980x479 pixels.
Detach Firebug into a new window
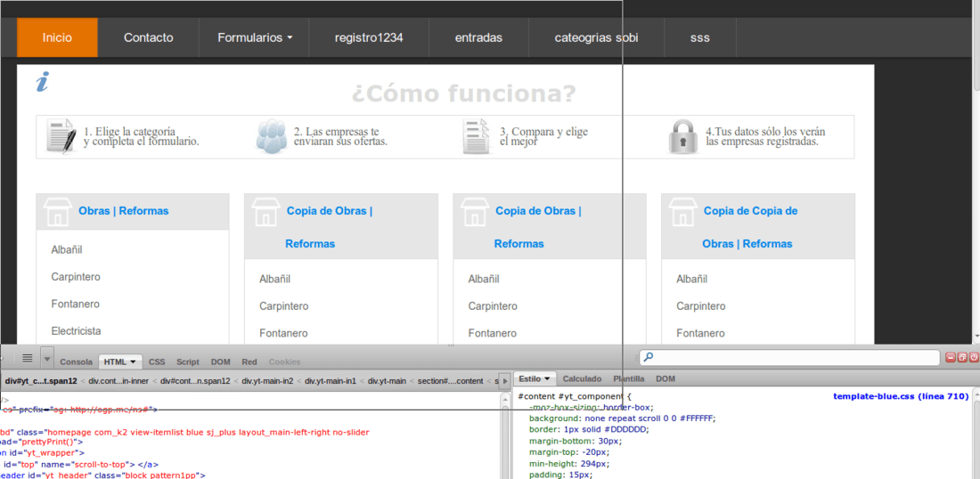tap(962, 357)
